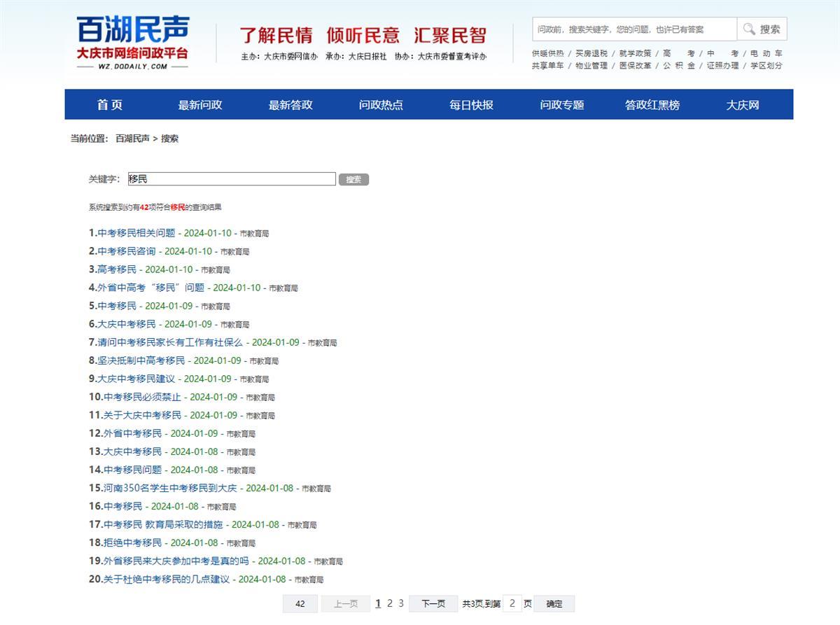Screen dimensions: 840x625
Task: Open the 大庆网 navigation link
Action: pos(743,105)
